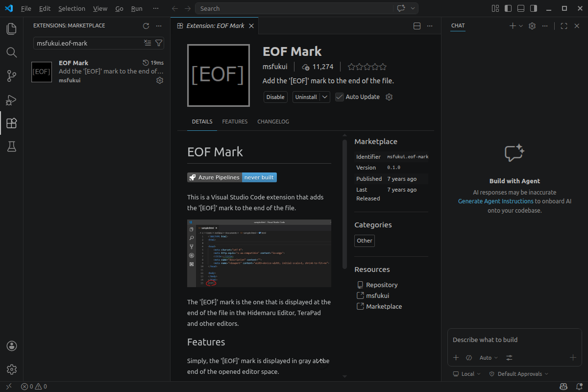This screenshot has height=392, width=588.
Task: Clear the extensions search results
Action: pos(147,43)
